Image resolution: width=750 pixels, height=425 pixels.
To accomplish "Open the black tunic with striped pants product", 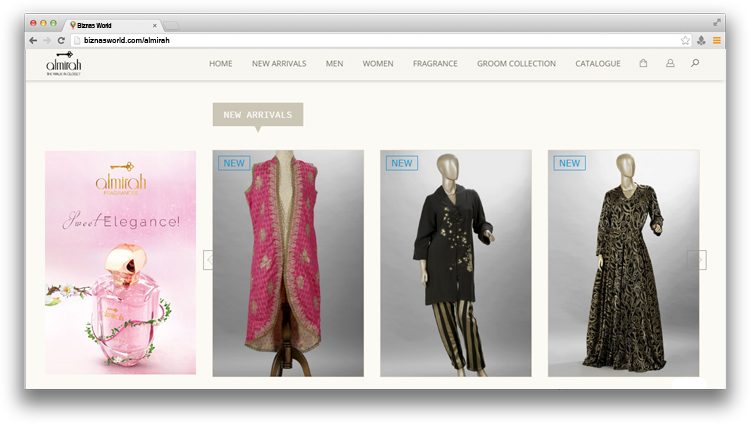I will (x=456, y=263).
